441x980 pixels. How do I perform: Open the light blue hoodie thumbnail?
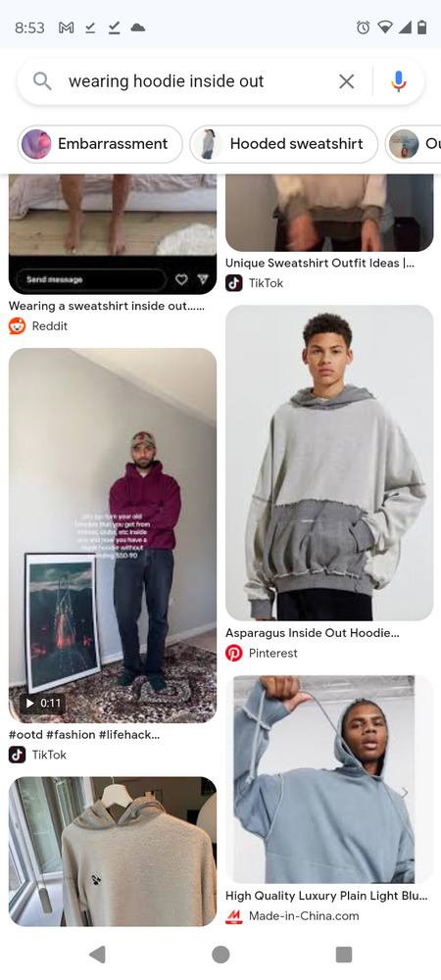[x=329, y=779]
